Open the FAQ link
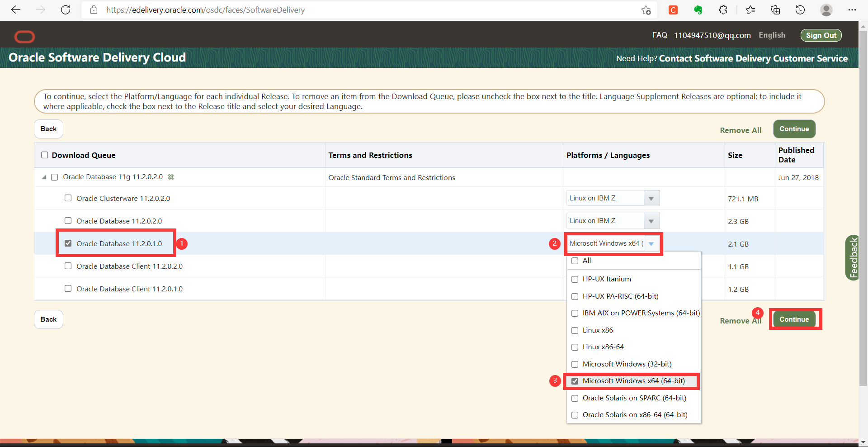 660,35
